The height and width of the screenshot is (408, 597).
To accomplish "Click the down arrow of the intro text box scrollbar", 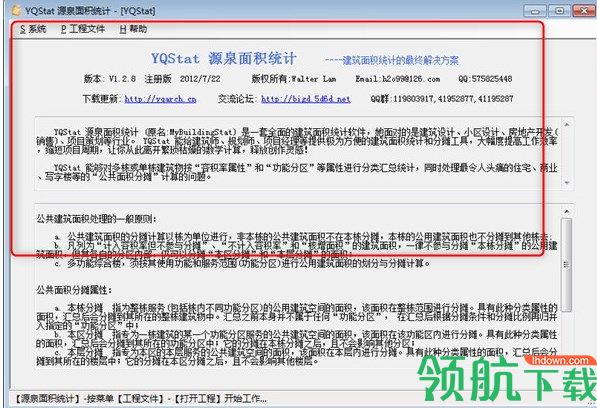I will coord(567,183).
